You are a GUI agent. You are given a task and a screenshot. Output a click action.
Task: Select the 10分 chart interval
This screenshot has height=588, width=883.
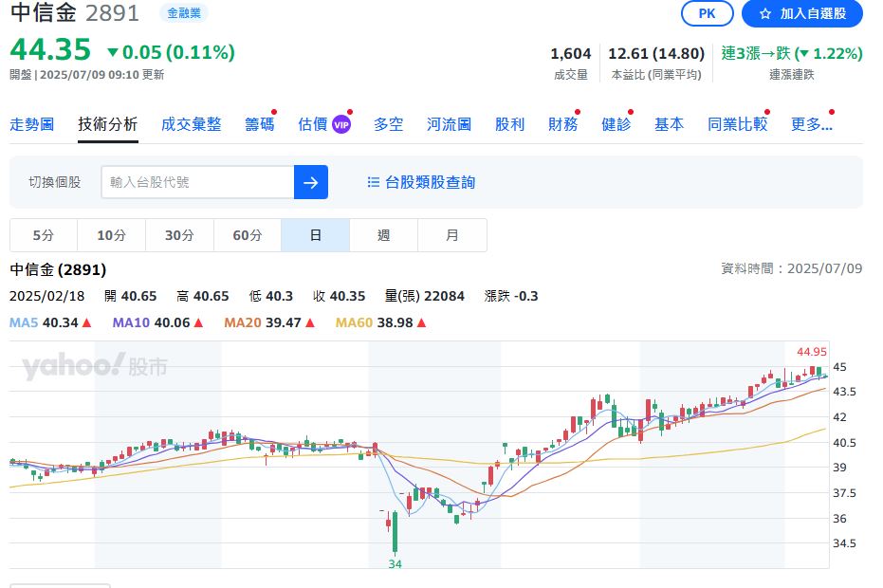pos(112,235)
